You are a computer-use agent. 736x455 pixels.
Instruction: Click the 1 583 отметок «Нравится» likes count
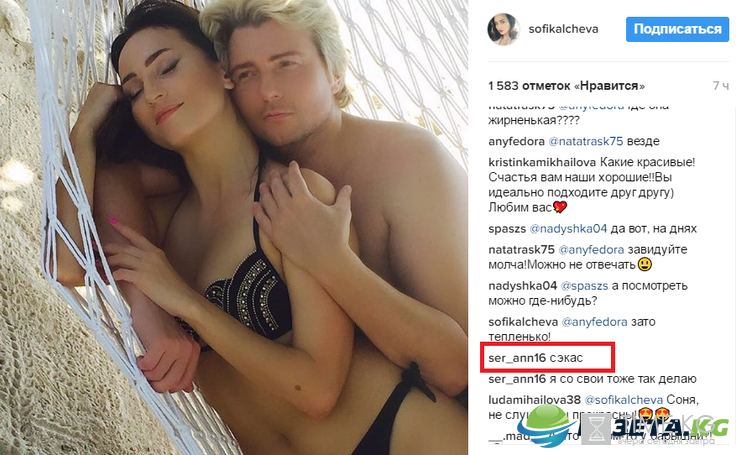coord(567,85)
